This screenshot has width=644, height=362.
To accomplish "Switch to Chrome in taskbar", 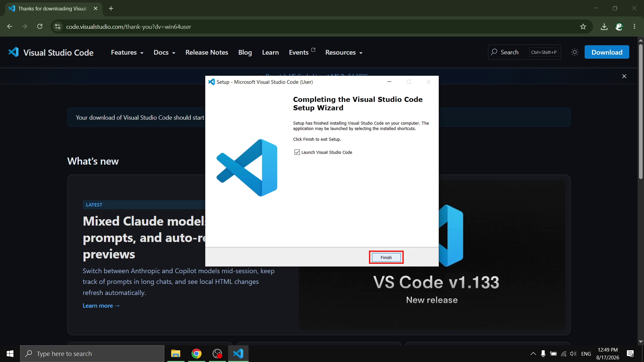I will 197,354.
